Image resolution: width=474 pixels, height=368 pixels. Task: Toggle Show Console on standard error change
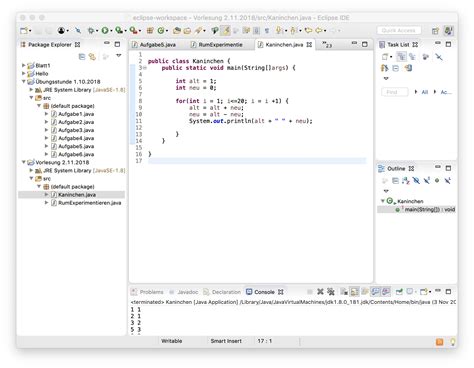(x=386, y=292)
